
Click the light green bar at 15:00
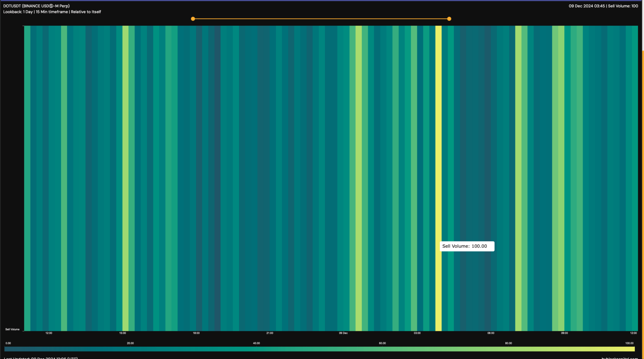click(125, 157)
